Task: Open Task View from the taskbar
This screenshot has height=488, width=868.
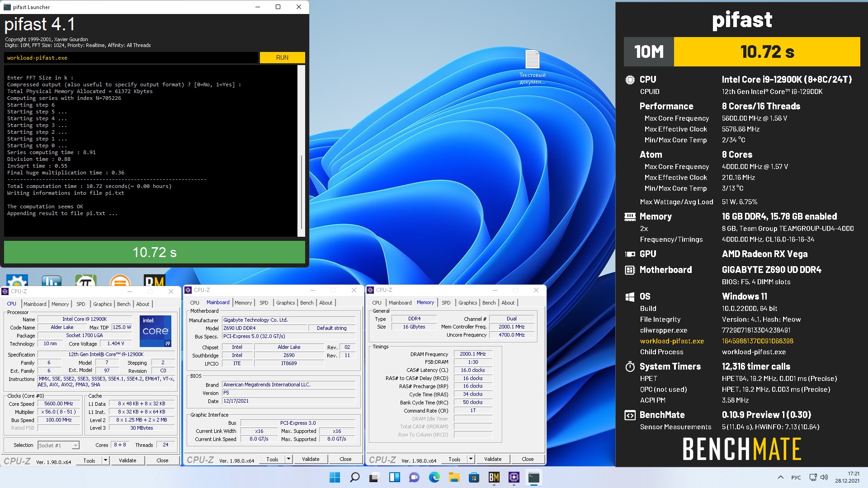Action: (374, 477)
